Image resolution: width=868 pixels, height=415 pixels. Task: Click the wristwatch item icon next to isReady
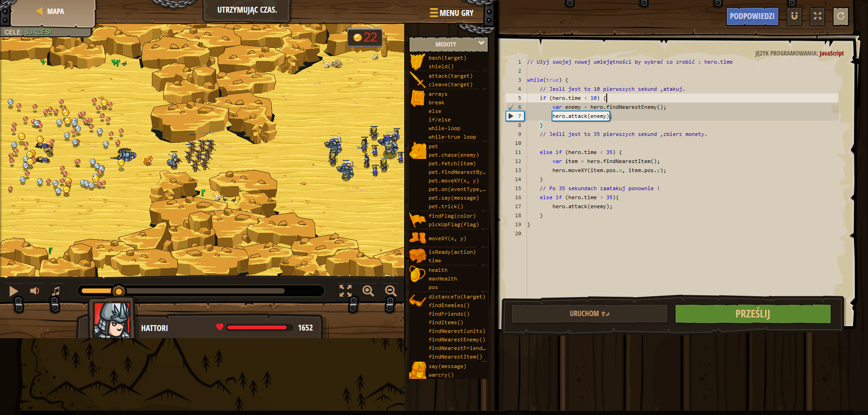click(x=417, y=256)
